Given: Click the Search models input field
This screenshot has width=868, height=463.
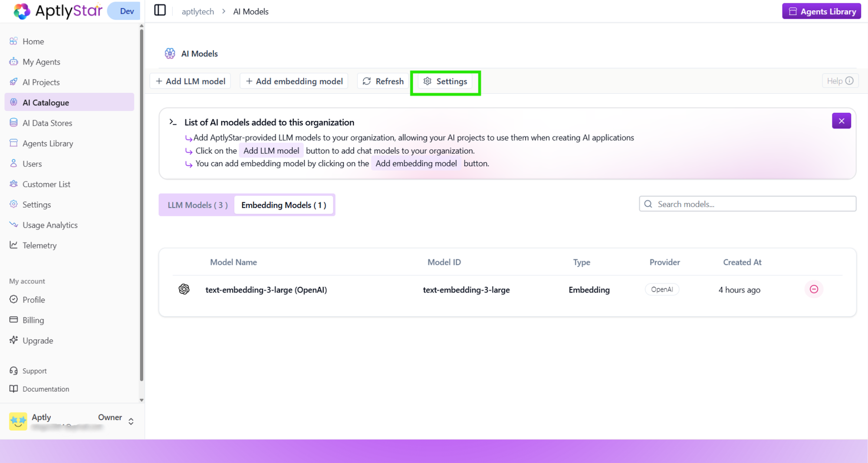Looking at the screenshot, I should [x=746, y=204].
